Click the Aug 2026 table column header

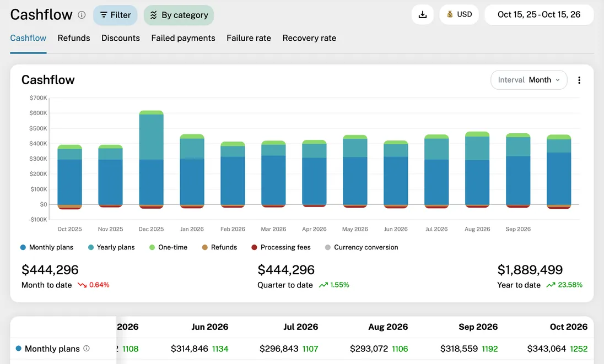point(388,327)
